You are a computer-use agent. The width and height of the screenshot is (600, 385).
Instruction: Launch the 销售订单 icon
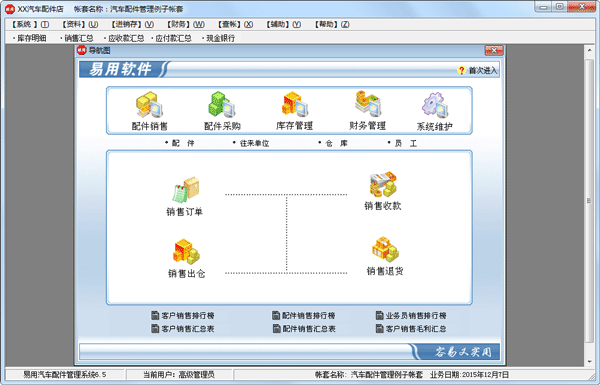pos(186,189)
